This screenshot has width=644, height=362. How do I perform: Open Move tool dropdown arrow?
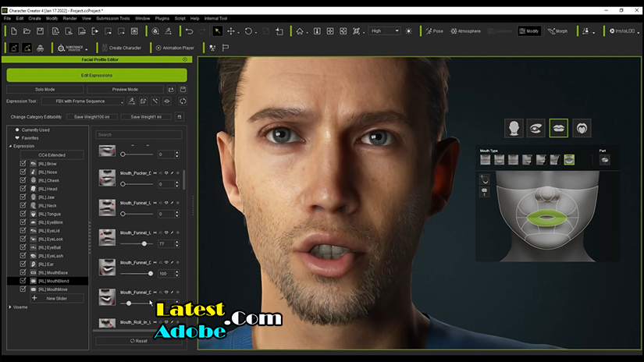point(238,32)
